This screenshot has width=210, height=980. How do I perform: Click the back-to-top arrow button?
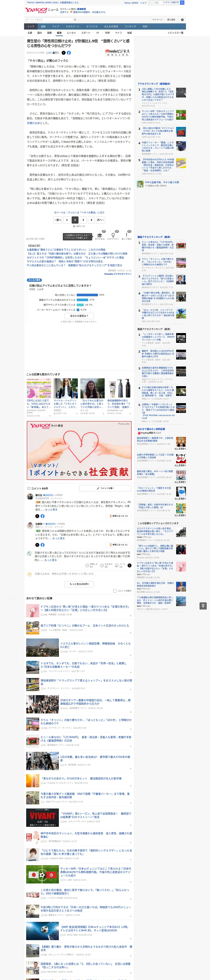click(x=203, y=606)
